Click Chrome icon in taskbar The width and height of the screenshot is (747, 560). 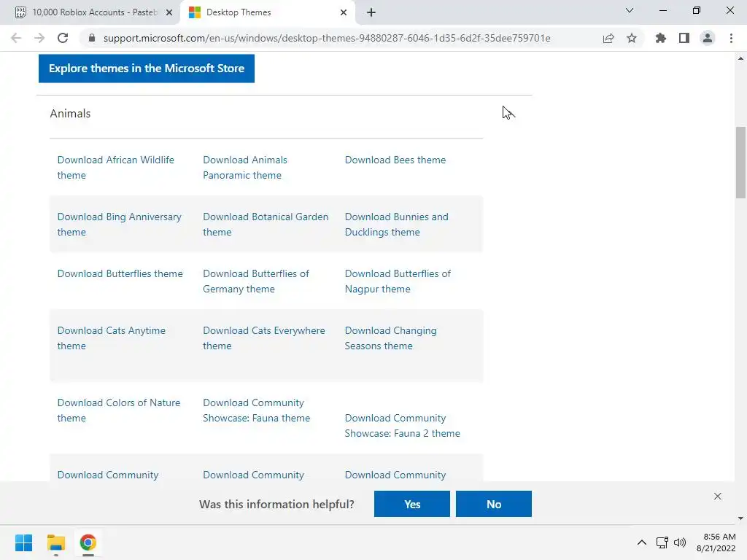(88, 542)
